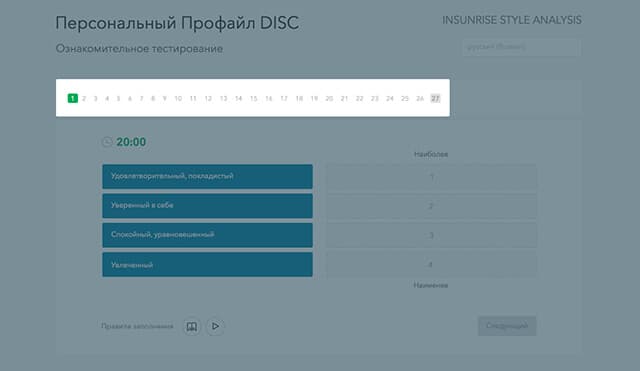640x371 pixels.
Task: Jump to last question 27 in navigator
Action: point(436,98)
